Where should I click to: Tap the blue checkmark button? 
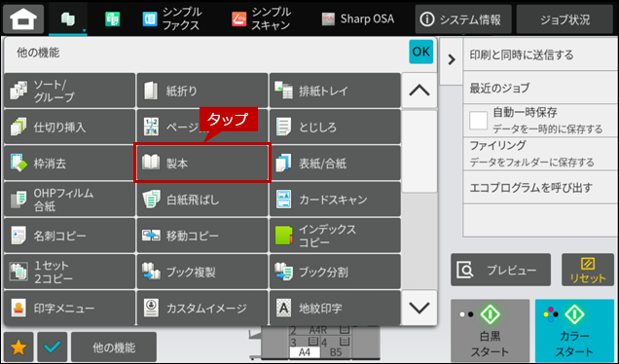(x=53, y=347)
